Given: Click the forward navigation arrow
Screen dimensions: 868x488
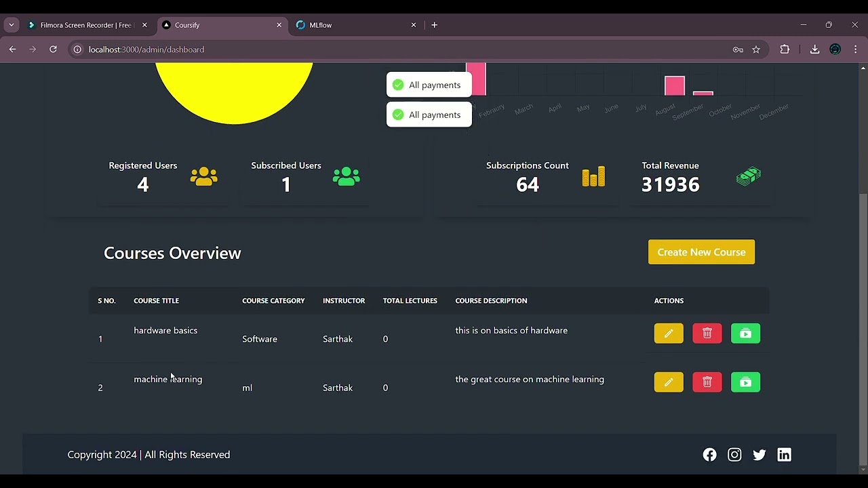Looking at the screenshot, I should pos(33,49).
